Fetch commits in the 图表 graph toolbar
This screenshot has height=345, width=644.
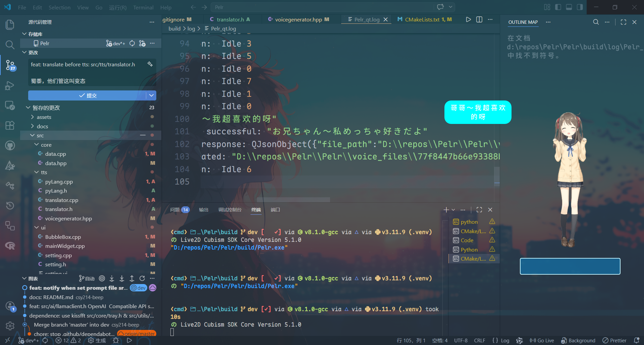click(x=112, y=278)
